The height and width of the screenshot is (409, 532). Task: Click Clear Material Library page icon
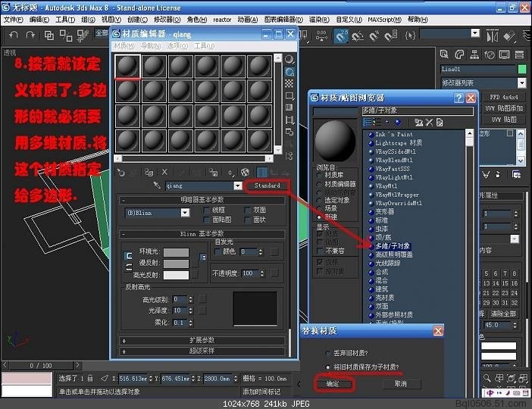pos(440,123)
